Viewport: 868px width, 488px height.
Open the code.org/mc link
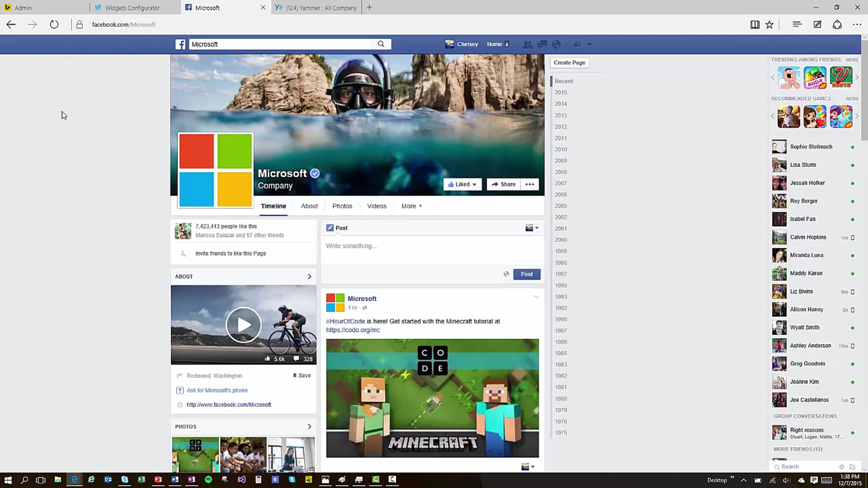[x=353, y=330]
